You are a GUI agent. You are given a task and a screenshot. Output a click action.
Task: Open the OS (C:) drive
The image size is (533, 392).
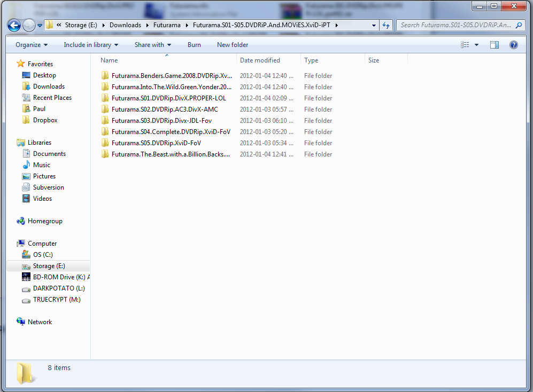click(x=43, y=254)
